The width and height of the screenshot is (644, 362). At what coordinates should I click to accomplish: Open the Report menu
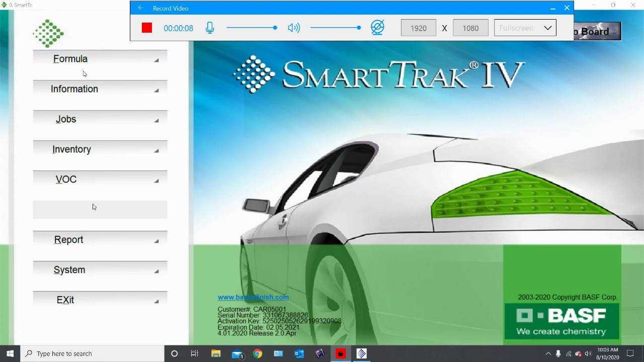click(x=100, y=240)
